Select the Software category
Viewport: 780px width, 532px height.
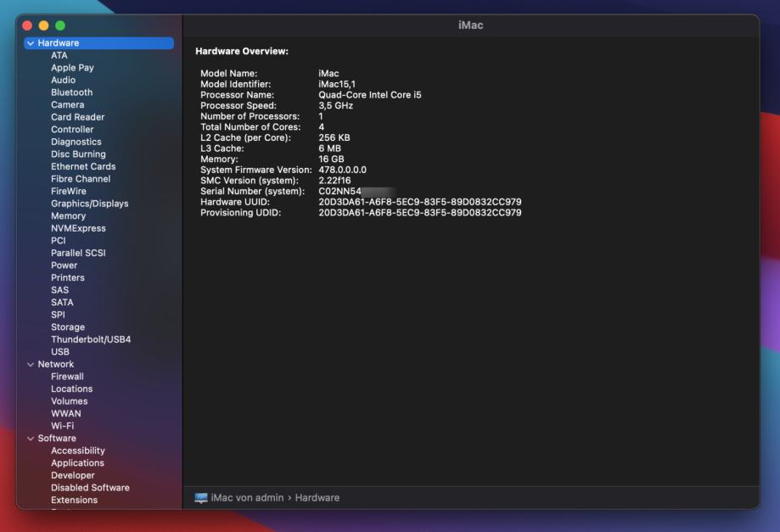(57, 439)
